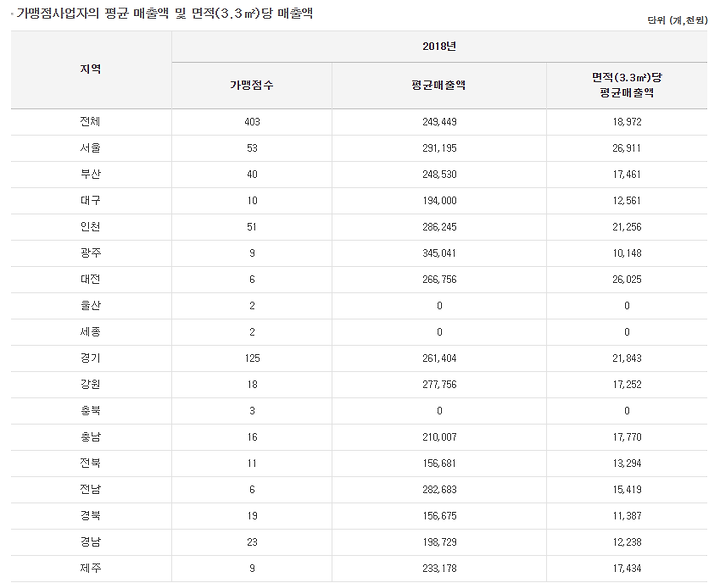Viewport: 720px width, 583px height.
Task: Select the 가맹점수 column header
Action: pyautogui.click(x=252, y=85)
